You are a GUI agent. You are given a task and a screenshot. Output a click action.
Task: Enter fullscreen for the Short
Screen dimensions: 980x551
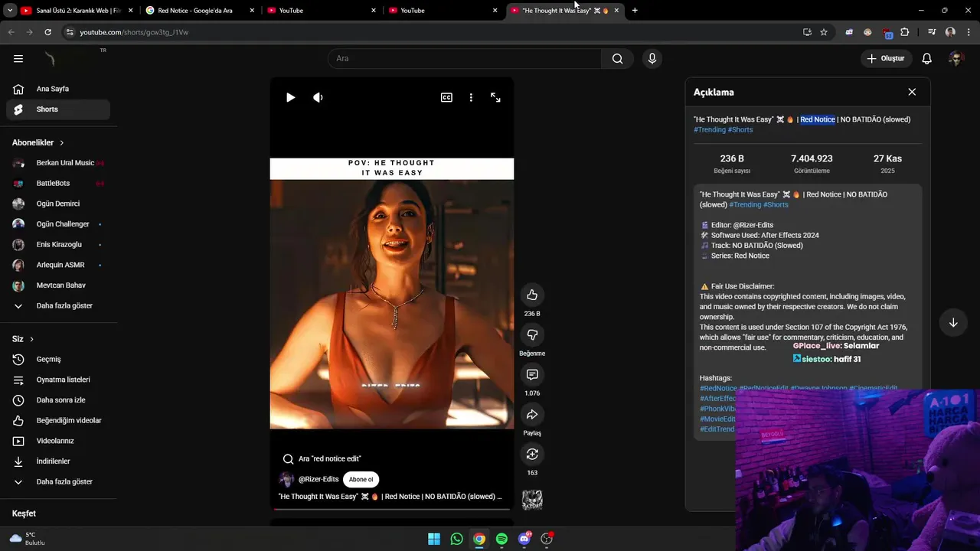pos(495,97)
